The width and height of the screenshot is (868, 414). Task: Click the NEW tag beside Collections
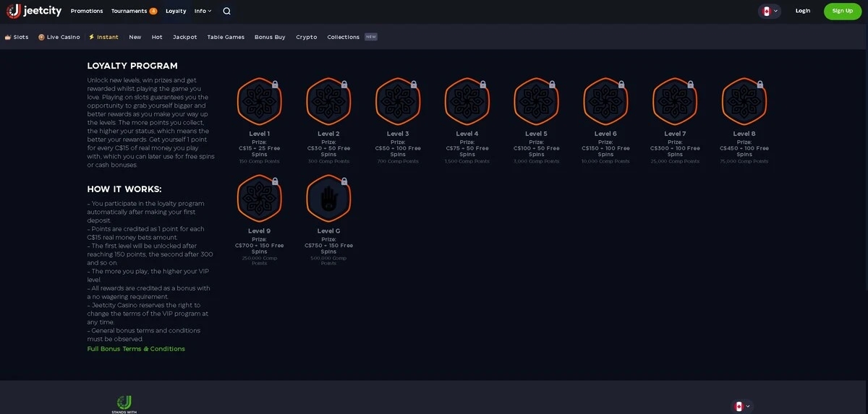(371, 37)
